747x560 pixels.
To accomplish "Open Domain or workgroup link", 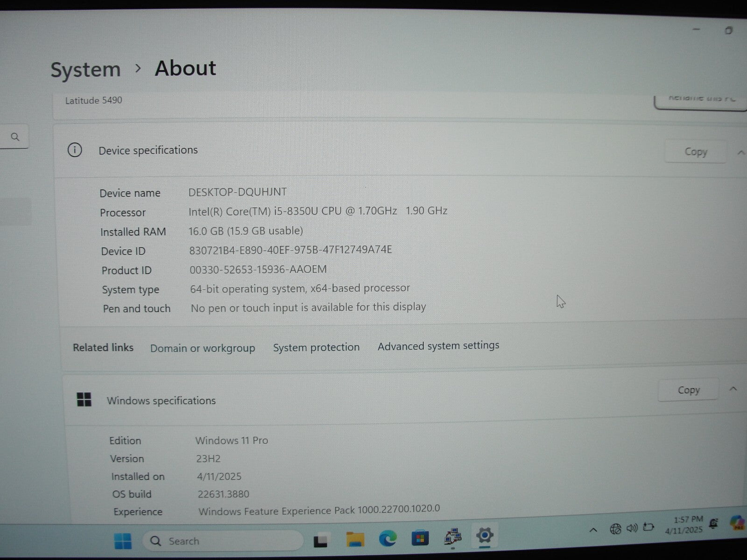I will (x=203, y=348).
